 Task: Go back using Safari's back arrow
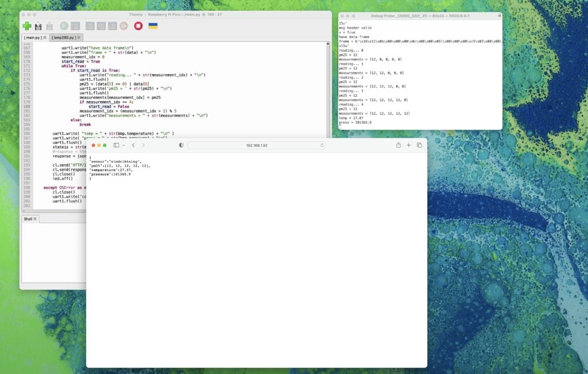point(133,145)
